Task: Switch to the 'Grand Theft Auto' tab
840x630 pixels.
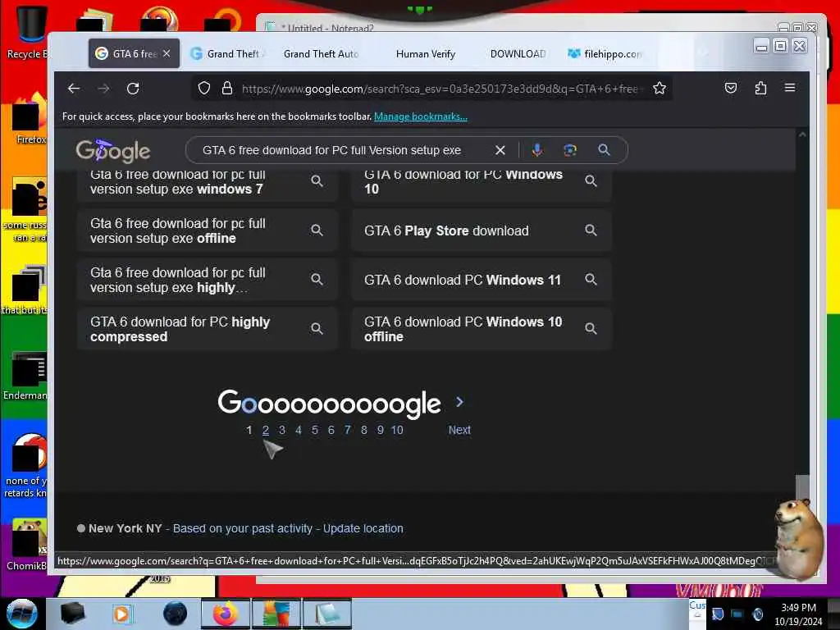Action: click(322, 53)
